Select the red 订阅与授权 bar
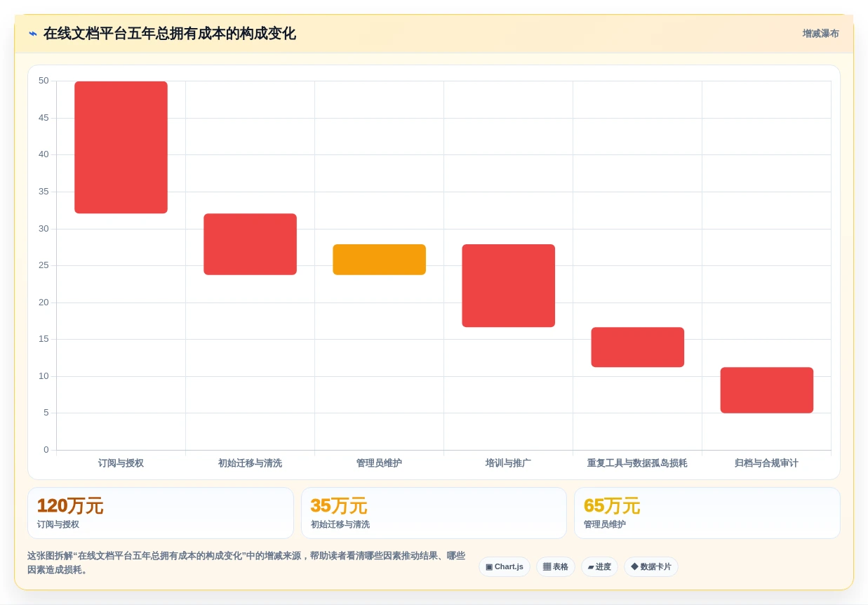Screen dimensions: 868x605 [121, 147]
